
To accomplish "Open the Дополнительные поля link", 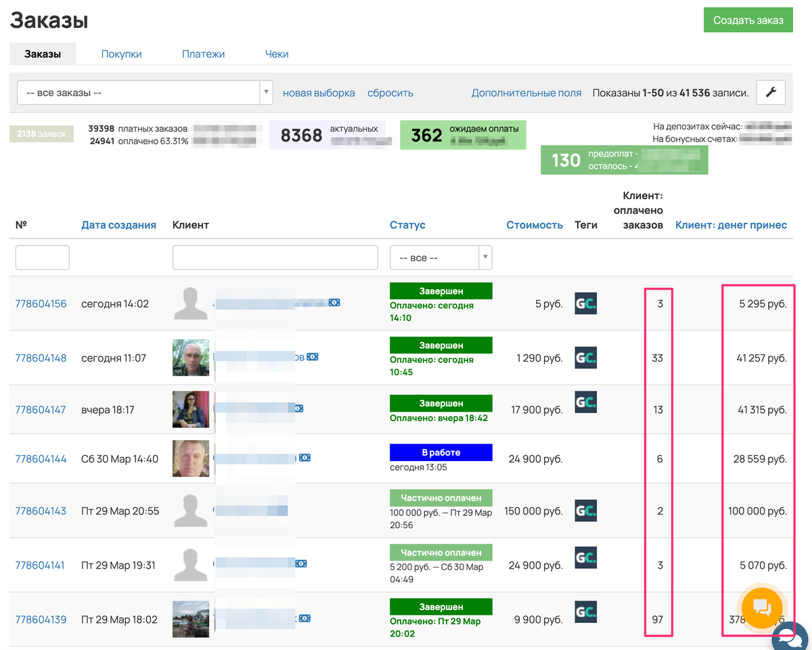I will pos(526,93).
